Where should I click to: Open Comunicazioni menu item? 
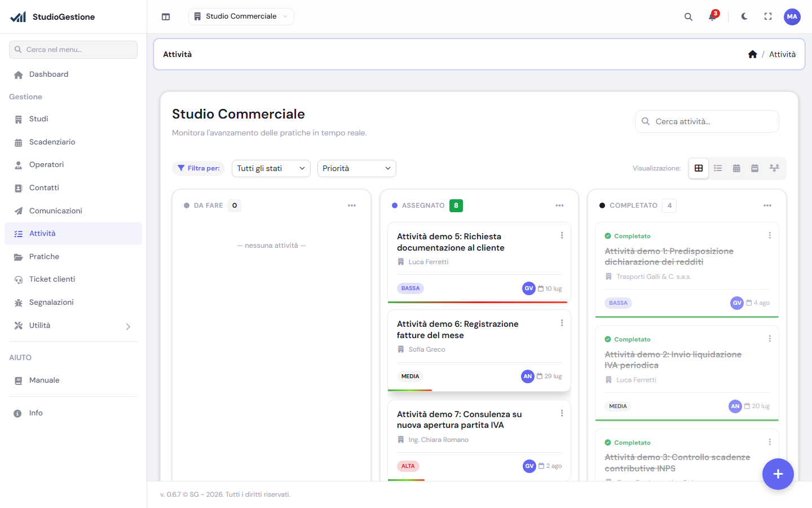pyautogui.click(x=73, y=211)
